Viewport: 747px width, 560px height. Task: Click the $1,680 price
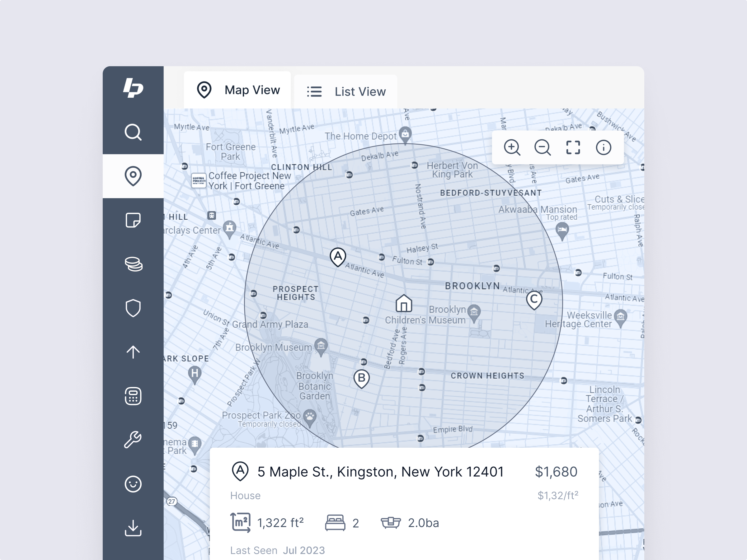[x=556, y=472]
